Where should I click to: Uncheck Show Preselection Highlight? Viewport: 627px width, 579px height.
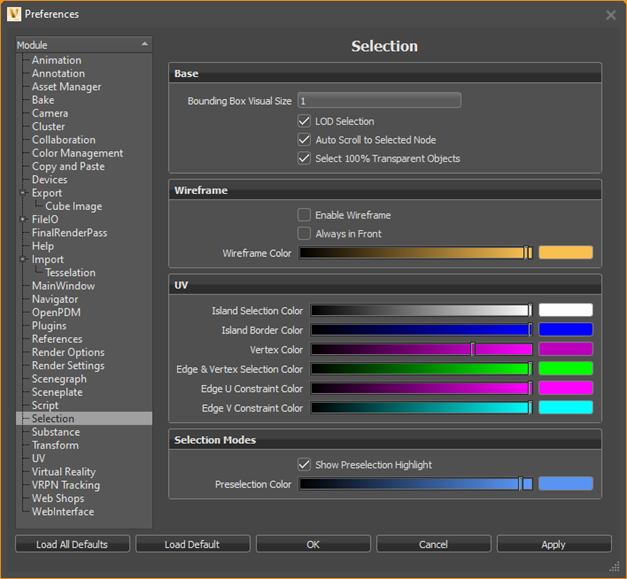click(305, 465)
